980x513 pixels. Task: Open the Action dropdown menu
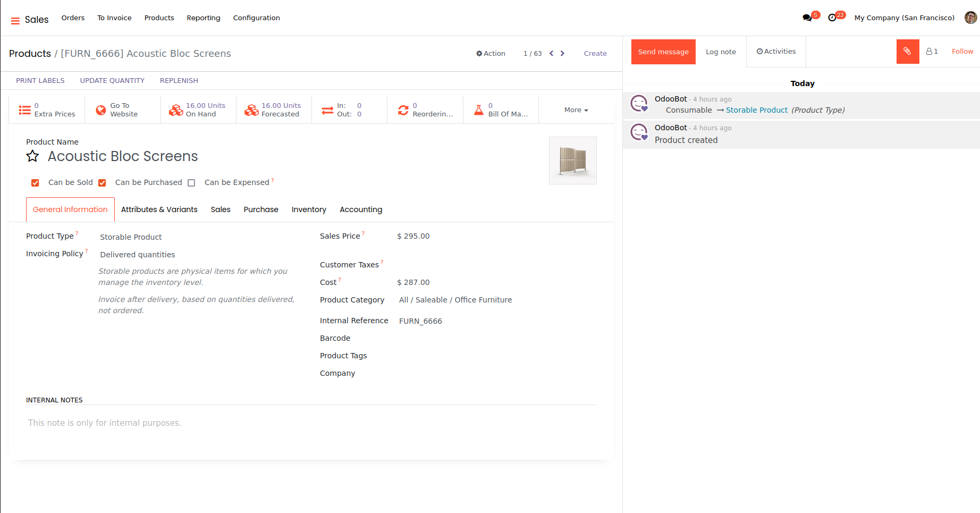coord(491,53)
